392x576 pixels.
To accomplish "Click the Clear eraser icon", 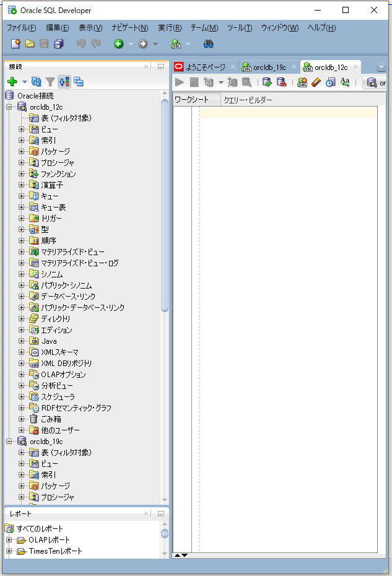I will point(316,82).
